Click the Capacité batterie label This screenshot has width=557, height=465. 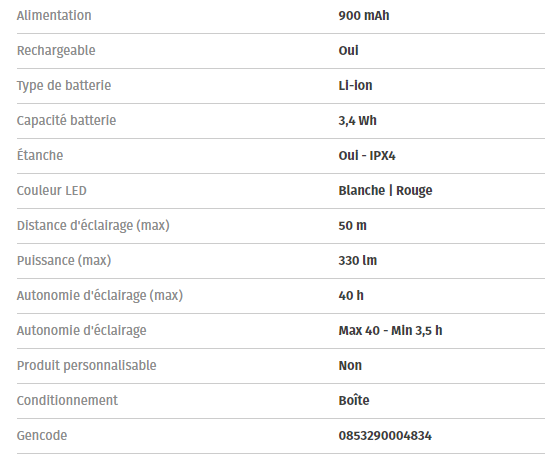(66, 120)
